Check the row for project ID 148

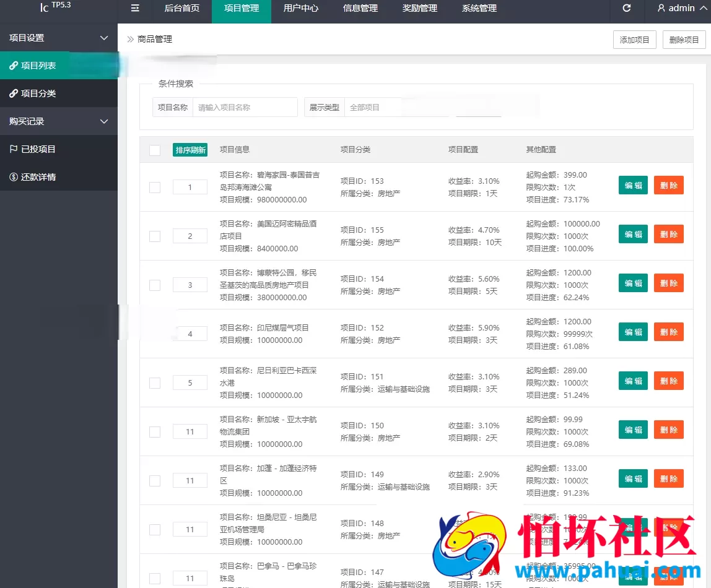click(x=155, y=530)
